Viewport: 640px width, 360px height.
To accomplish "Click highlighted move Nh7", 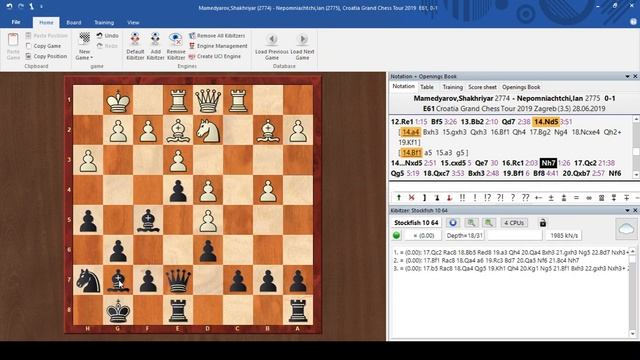I will click(x=548, y=163).
